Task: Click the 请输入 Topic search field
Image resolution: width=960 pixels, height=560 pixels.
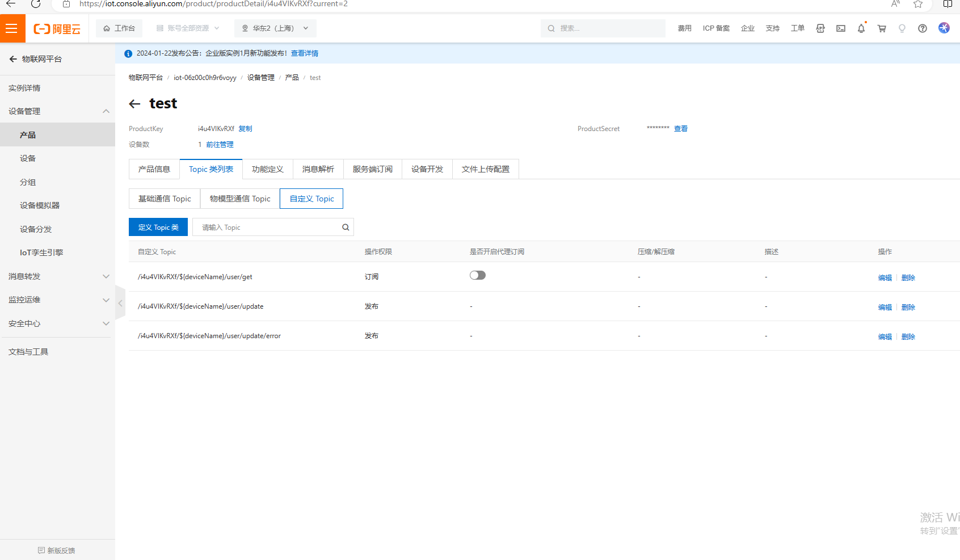Action: coord(267,228)
